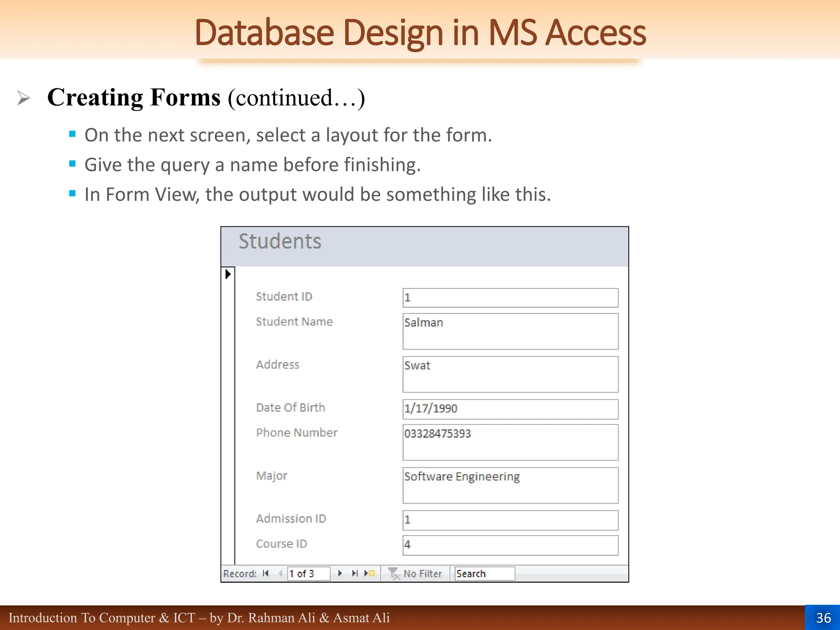Click the Students form header title
Viewport: 840px width, 630px height.
pyautogui.click(x=280, y=241)
